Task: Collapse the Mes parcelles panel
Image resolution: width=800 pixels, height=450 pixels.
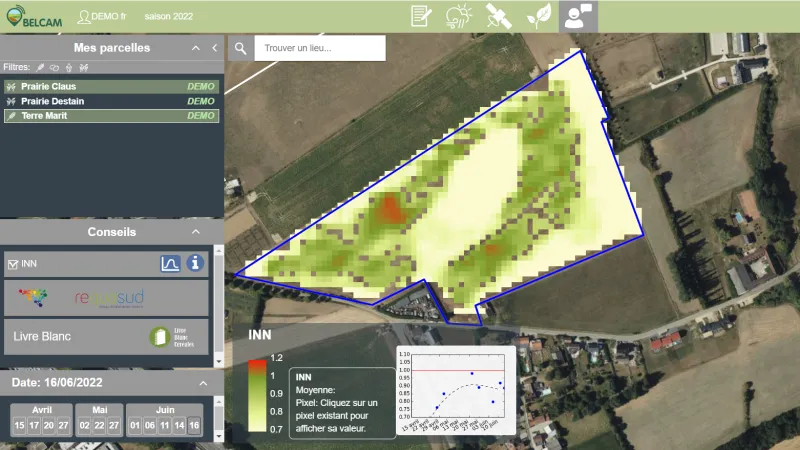Action: coord(197,48)
